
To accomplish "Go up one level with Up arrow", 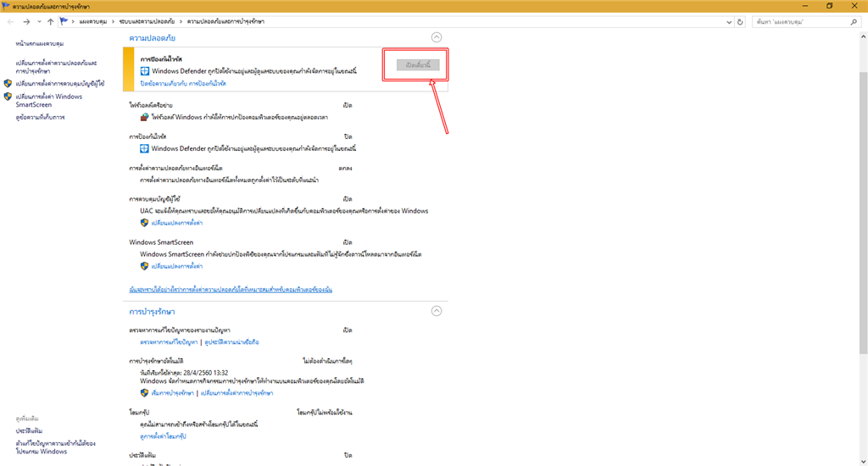I will (50, 21).
